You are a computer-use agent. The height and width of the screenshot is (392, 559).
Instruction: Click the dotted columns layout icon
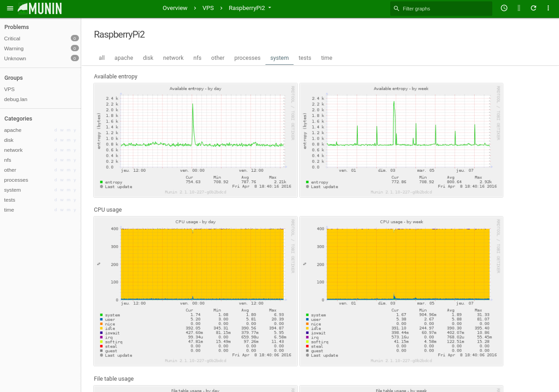click(519, 8)
